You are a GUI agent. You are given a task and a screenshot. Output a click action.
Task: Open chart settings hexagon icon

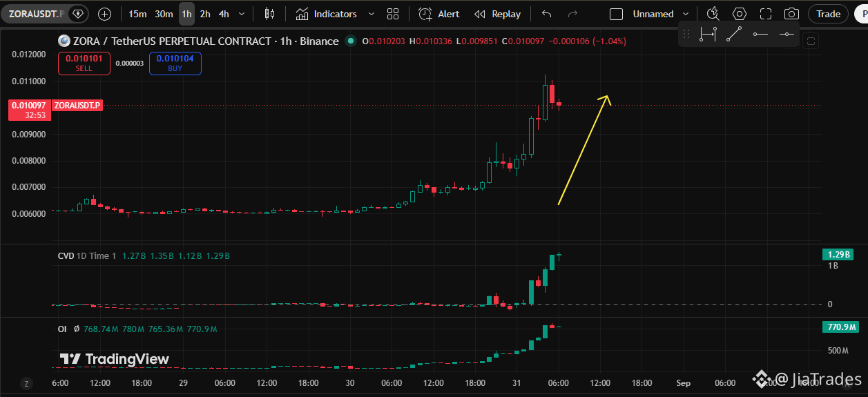tap(740, 14)
